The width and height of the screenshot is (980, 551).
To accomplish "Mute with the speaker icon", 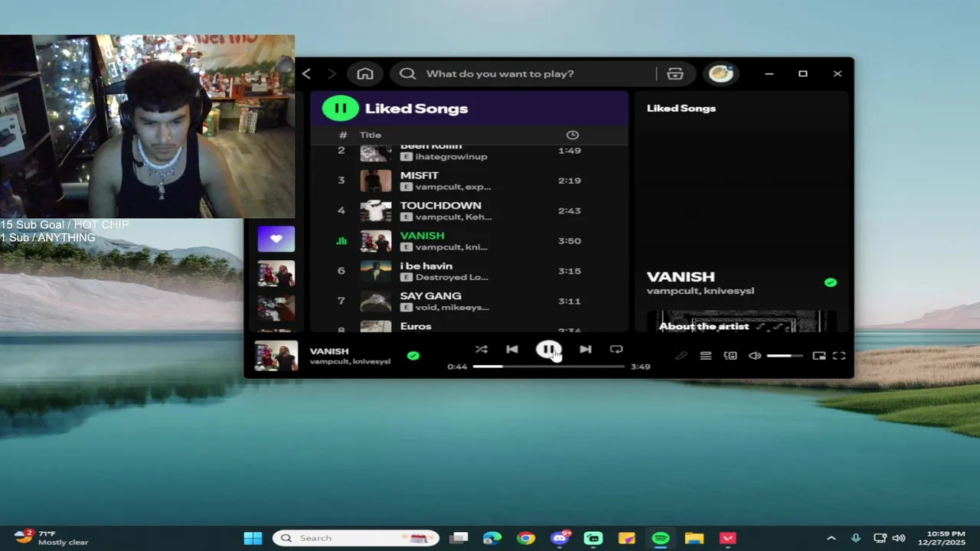I will pyautogui.click(x=755, y=356).
